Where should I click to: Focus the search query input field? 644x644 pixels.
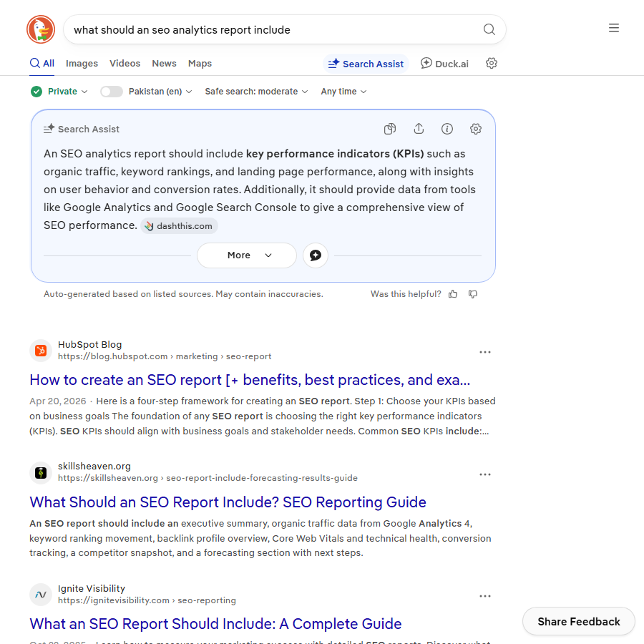coord(271,29)
